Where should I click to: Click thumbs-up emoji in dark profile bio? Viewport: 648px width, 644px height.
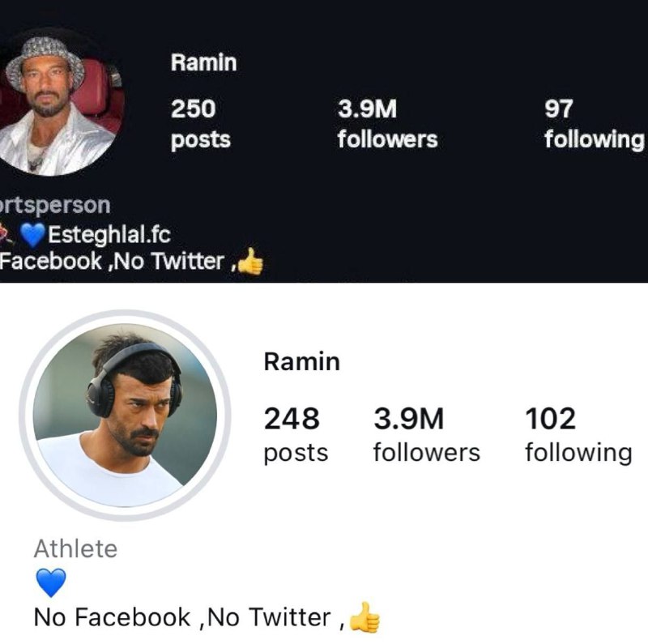[250, 260]
